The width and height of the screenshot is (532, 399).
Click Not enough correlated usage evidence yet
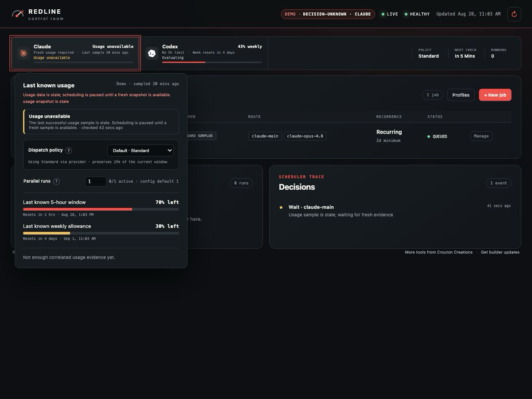[69, 257]
